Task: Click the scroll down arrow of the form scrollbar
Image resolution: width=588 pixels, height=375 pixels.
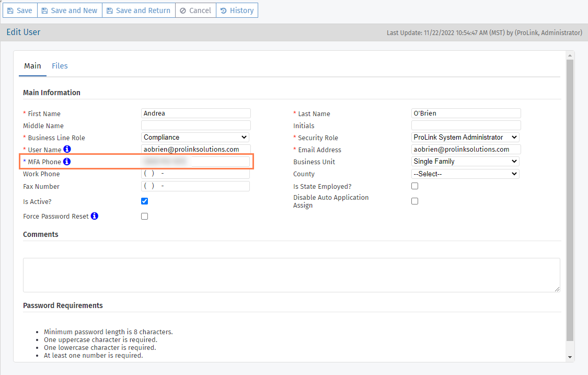Action: tap(570, 357)
